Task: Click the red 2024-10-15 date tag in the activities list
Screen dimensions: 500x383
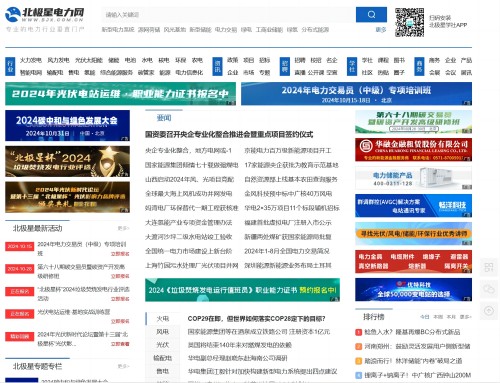Action: click(x=20, y=246)
